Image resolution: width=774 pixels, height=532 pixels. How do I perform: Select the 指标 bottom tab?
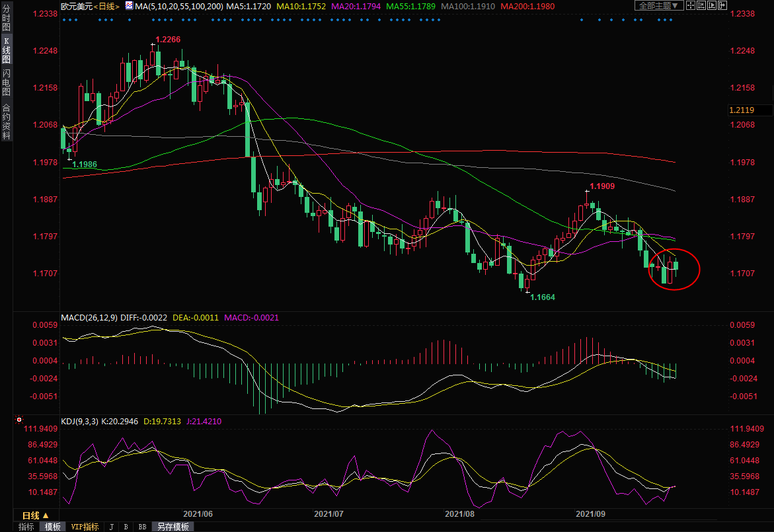click(x=26, y=527)
